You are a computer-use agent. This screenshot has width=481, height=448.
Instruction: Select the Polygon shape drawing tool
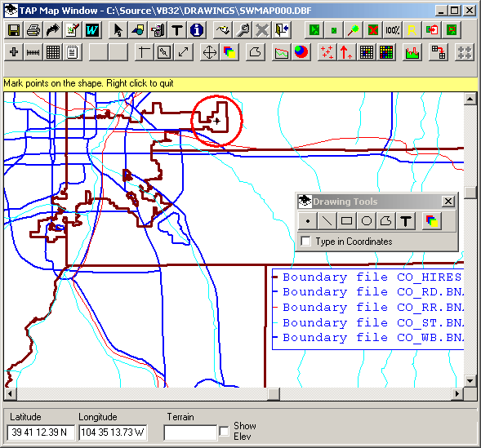point(386,221)
